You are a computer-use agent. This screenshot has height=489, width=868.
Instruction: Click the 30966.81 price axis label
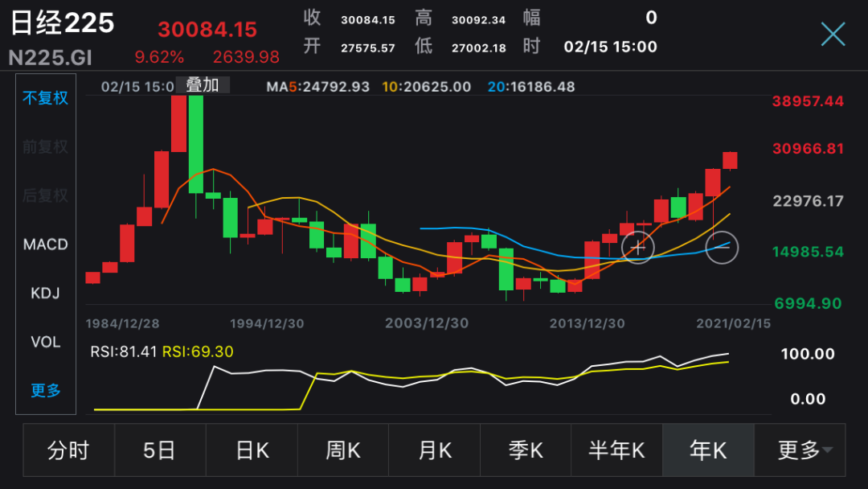809,149
